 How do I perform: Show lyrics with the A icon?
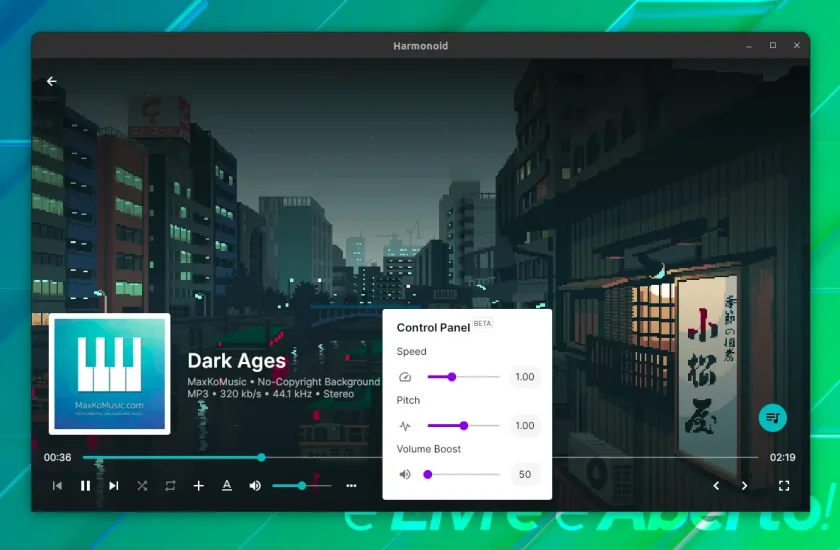tap(227, 486)
